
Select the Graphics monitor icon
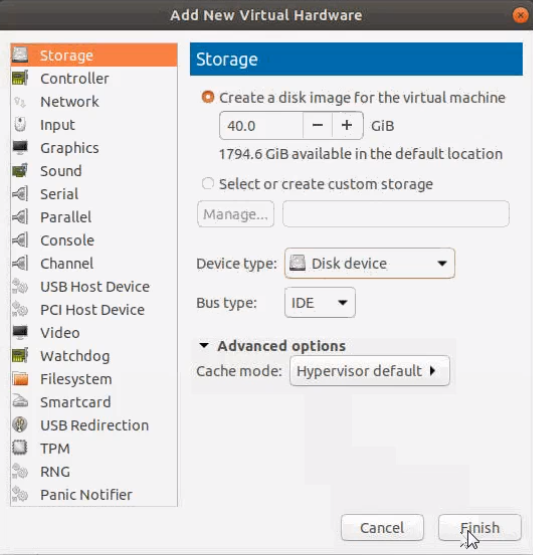[20, 148]
